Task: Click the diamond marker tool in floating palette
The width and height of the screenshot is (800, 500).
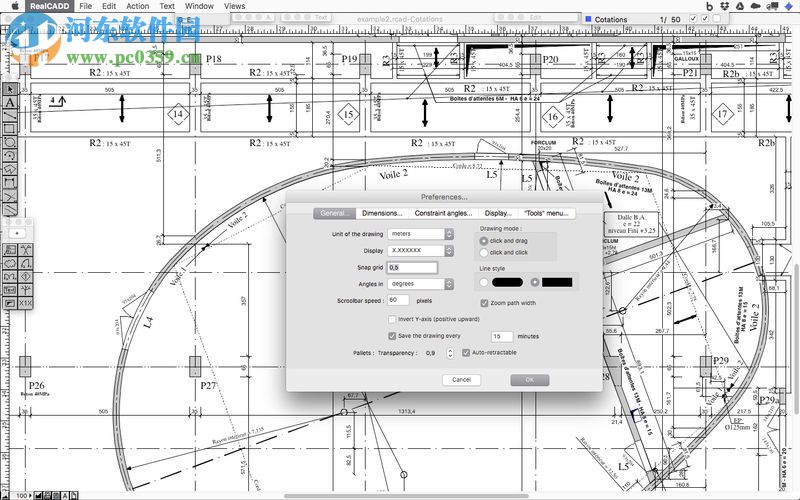Action: coord(26,277)
